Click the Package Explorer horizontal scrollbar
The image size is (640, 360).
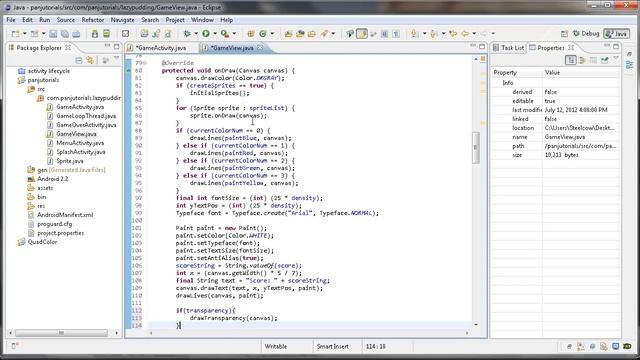61,333
